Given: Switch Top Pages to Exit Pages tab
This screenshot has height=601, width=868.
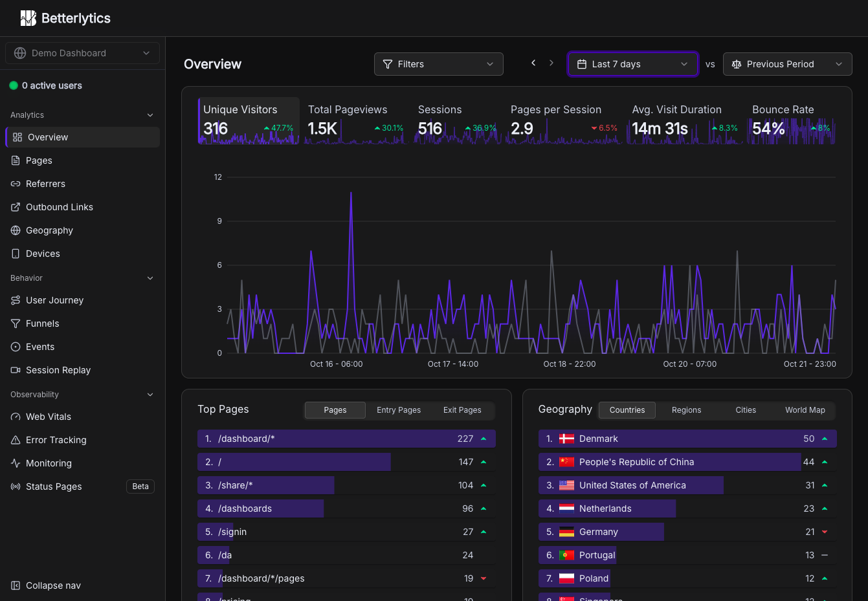Looking at the screenshot, I should click(462, 410).
